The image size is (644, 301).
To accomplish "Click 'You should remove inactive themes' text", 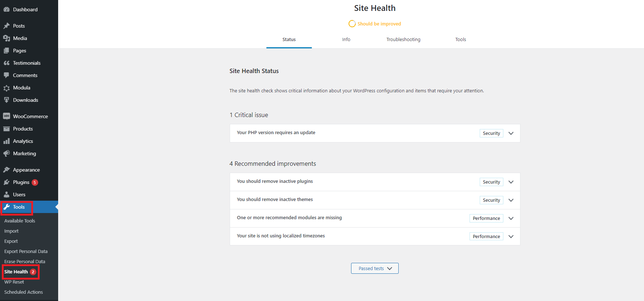I will pyautogui.click(x=275, y=200).
